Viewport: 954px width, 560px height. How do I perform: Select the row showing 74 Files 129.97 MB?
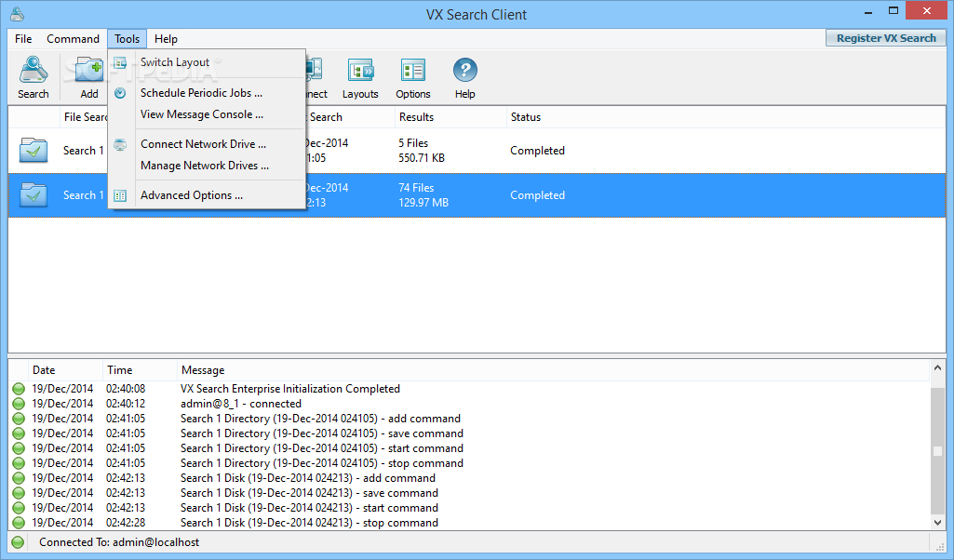[x=477, y=195]
